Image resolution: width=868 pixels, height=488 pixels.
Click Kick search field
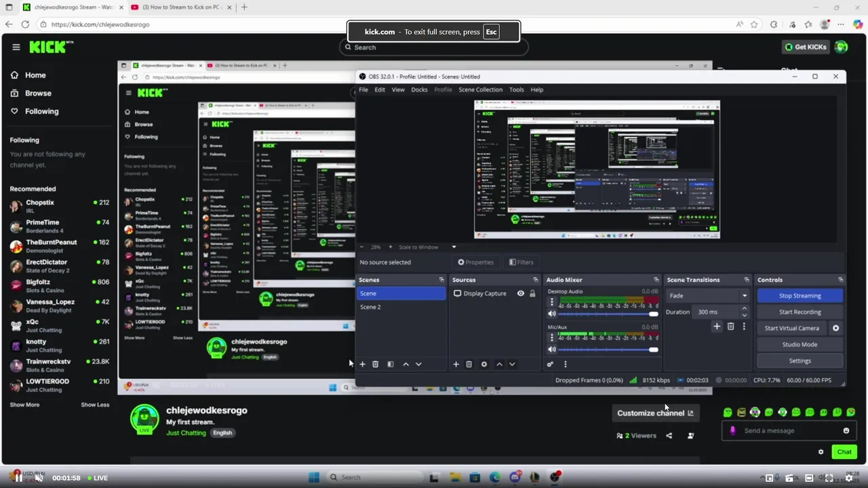pyautogui.click(x=434, y=47)
